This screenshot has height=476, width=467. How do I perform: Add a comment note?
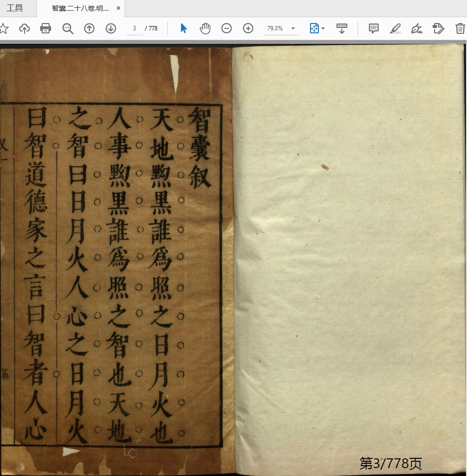pos(374,28)
